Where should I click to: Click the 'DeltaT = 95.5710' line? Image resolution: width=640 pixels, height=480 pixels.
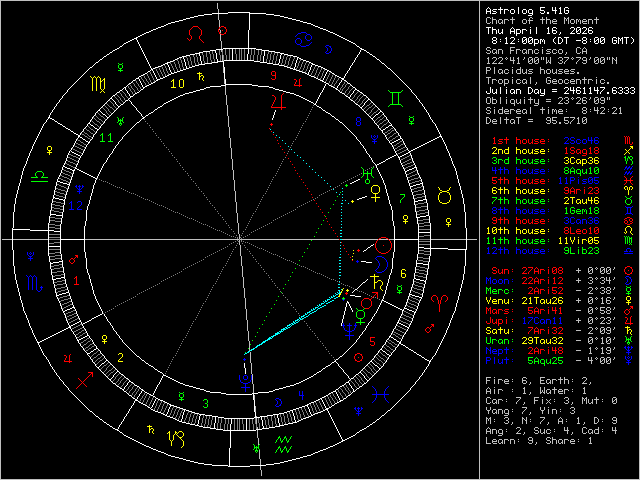pos(536,121)
